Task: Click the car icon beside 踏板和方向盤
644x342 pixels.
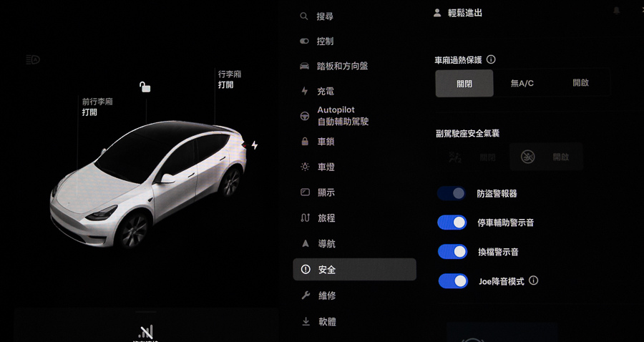Action: point(304,66)
